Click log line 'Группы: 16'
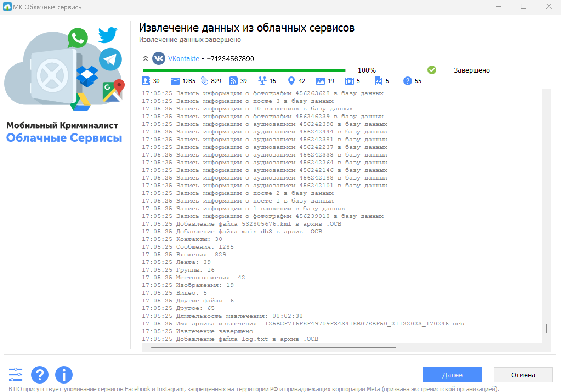The image size is (561, 392). pos(178,270)
